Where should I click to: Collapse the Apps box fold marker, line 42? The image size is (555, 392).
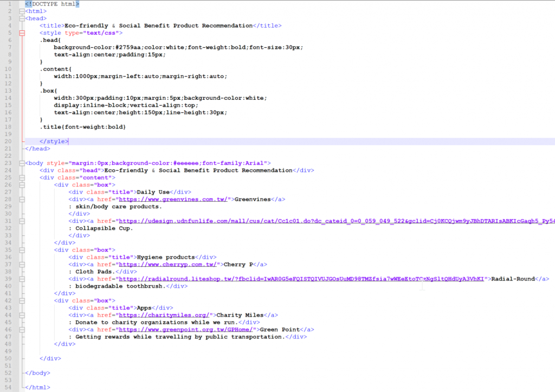tap(22, 300)
